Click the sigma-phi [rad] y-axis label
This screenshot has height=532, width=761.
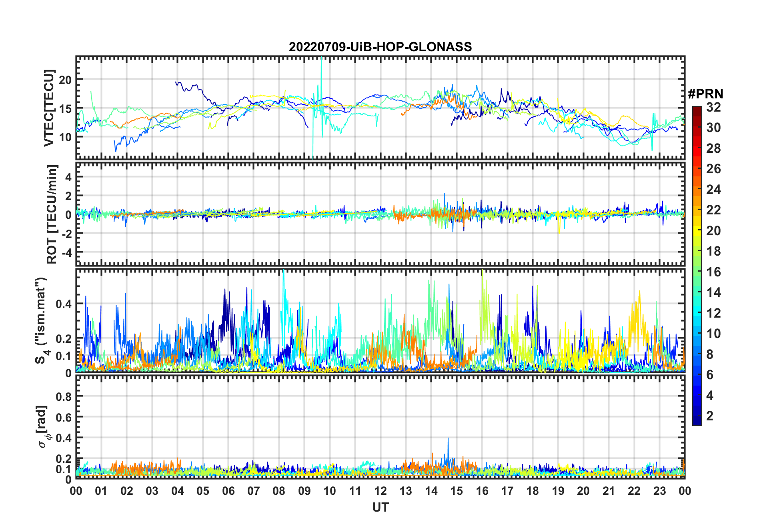[43, 427]
